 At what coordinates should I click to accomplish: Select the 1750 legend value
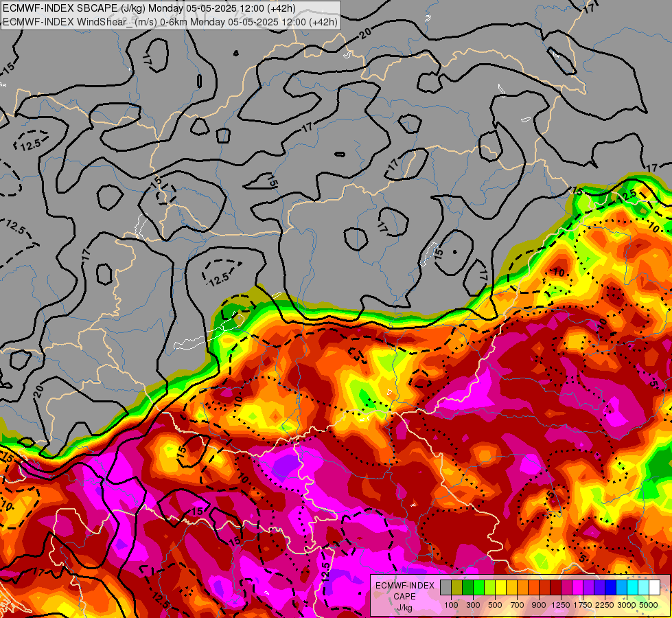583,605
